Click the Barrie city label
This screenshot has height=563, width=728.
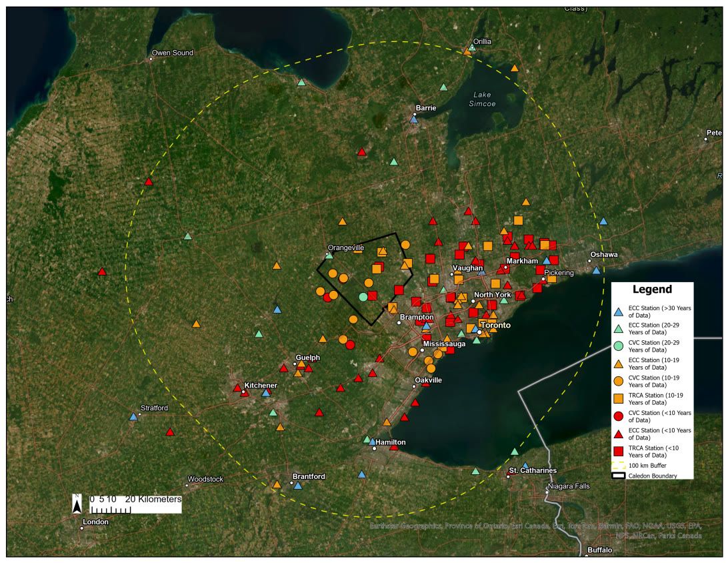tap(426, 108)
